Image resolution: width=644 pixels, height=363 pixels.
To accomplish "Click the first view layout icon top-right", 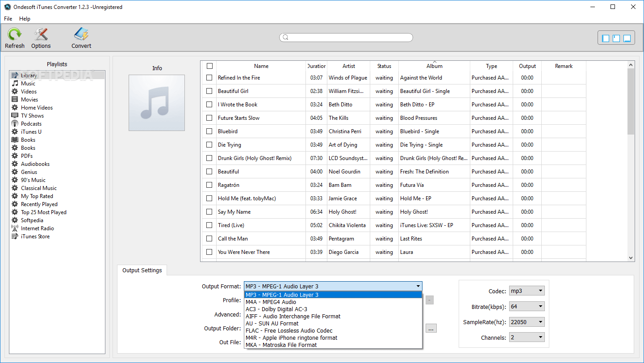I will [605, 38].
